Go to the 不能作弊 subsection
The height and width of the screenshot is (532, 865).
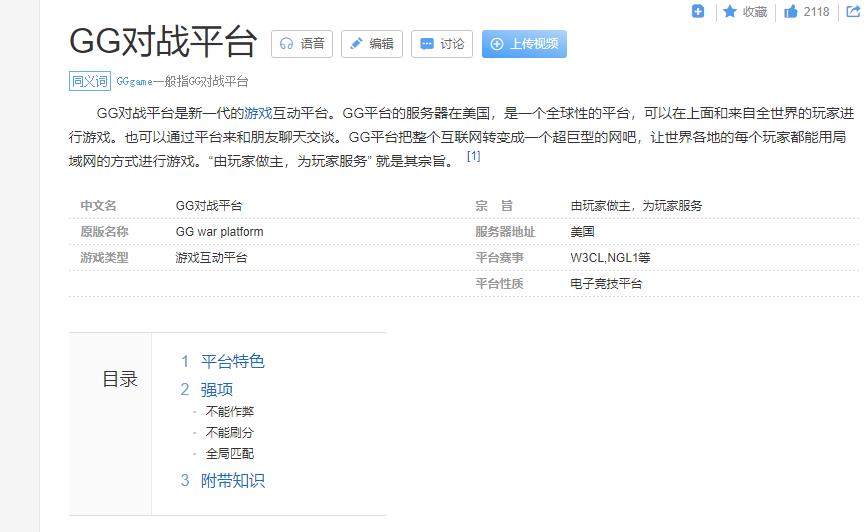tap(229, 411)
